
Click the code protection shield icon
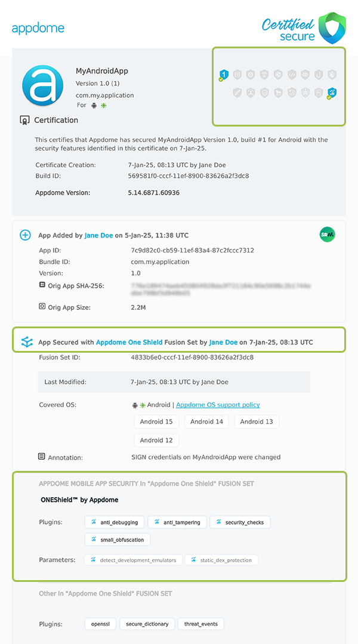point(291,75)
